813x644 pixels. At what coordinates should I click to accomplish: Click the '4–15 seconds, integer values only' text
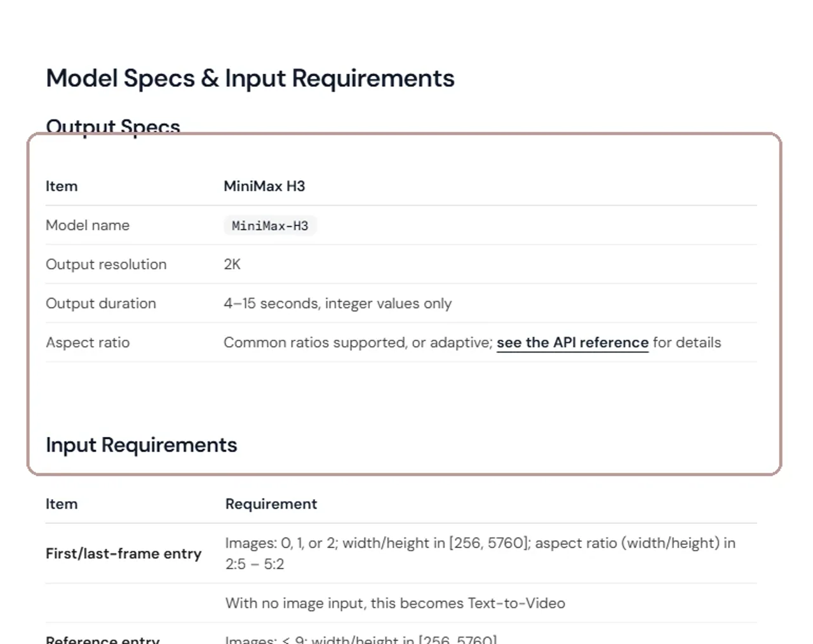click(x=337, y=304)
